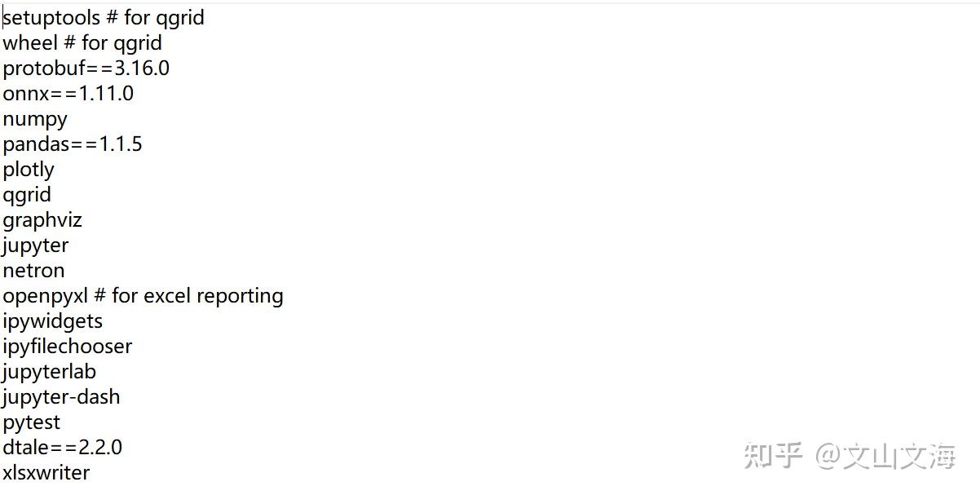Click the line reading only jupyter
Viewport: 980px width, 495px height.
(x=36, y=245)
